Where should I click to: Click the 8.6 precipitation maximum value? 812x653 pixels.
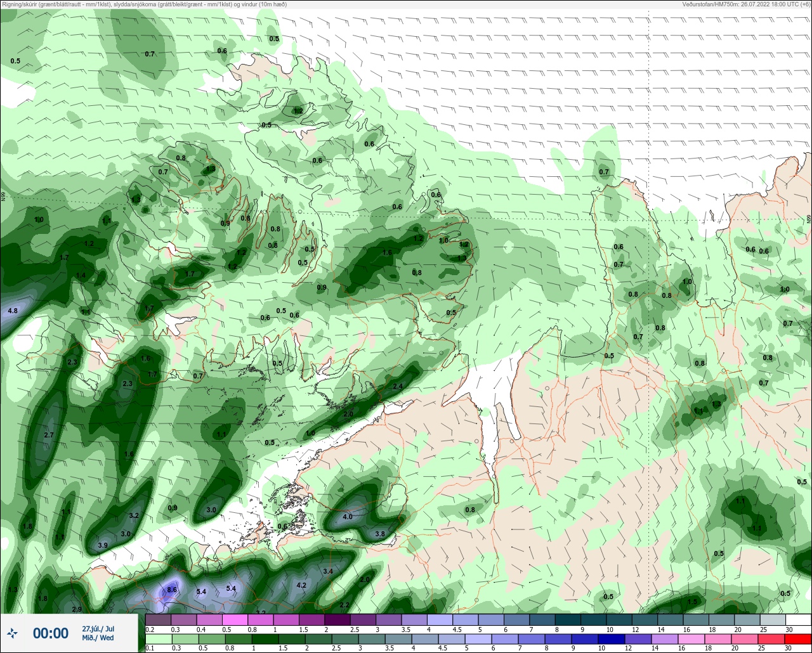coord(171,590)
